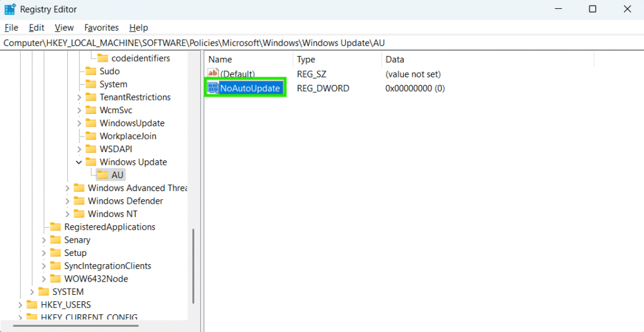Click the WorkplaceJoin folder icon
This screenshot has width=644, height=332.
point(91,136)
